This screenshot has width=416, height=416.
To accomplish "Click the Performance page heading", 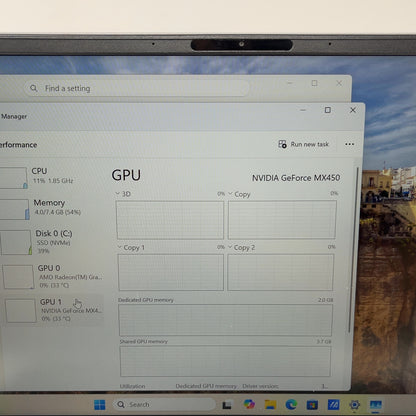I will click(x=18, y=145).
